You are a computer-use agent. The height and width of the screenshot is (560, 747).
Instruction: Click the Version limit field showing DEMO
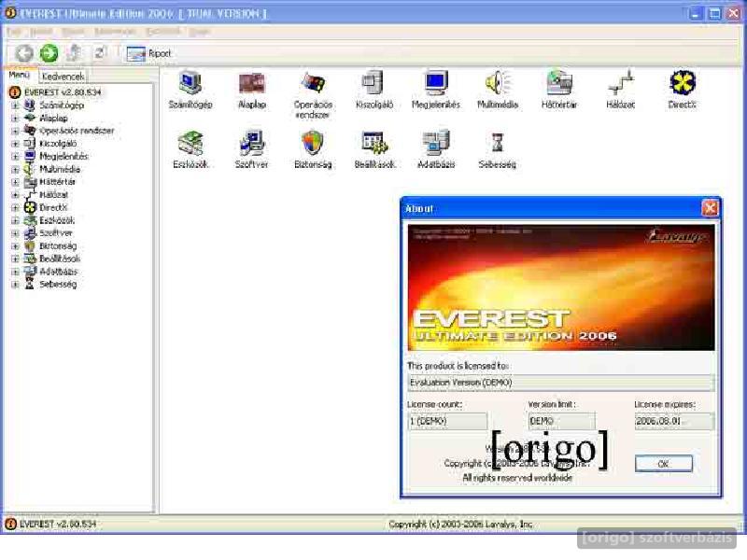pyautogui.click(x=561, y=422)
